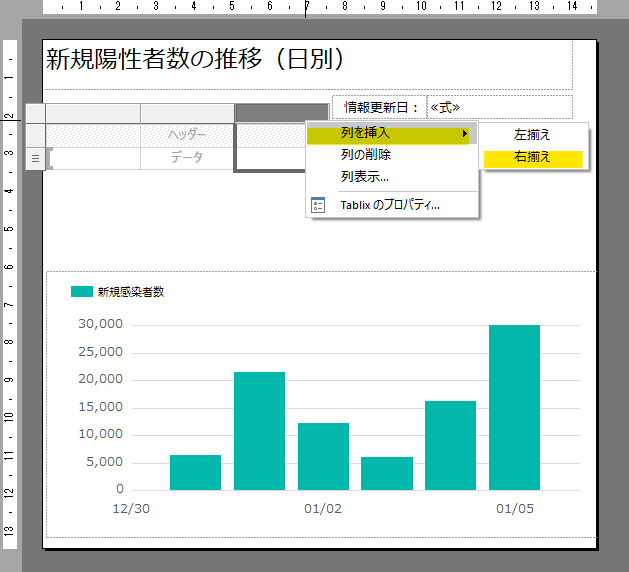
Task: Click the tallest bar in the chart
Action: tap(514, 407)
